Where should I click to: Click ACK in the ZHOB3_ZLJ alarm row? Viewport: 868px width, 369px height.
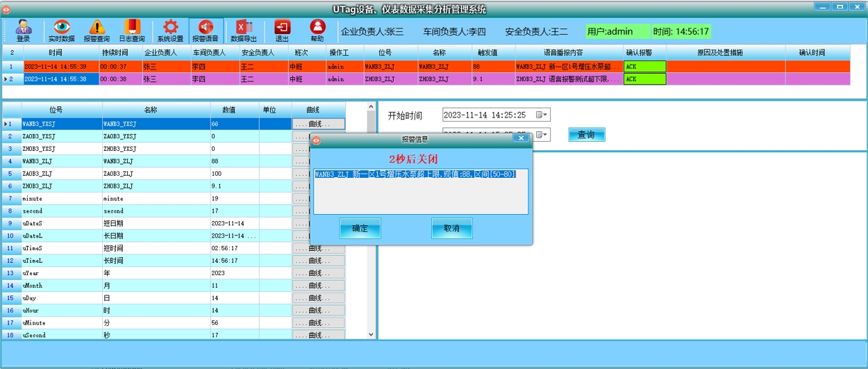click(x=644, y=79)
